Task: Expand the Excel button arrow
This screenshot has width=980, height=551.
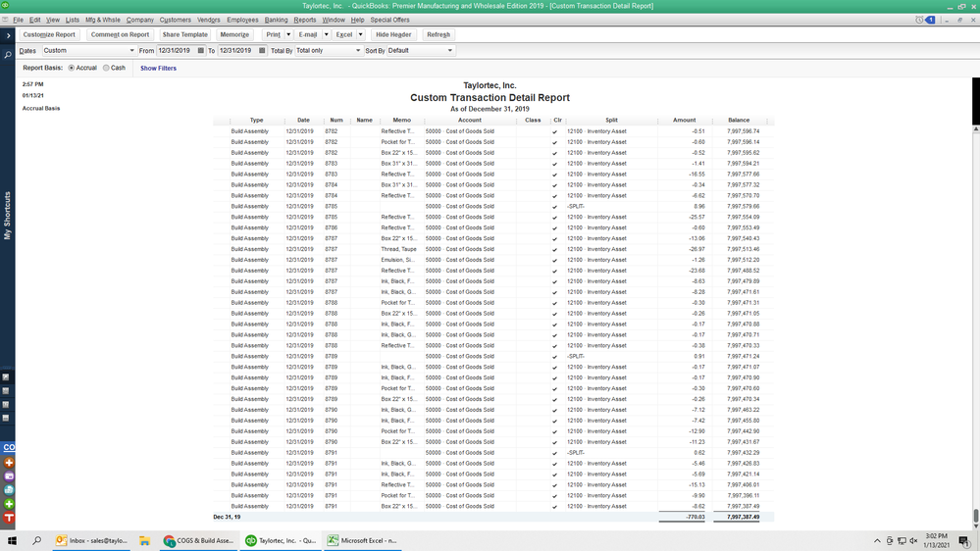Action: coord(361,35)
